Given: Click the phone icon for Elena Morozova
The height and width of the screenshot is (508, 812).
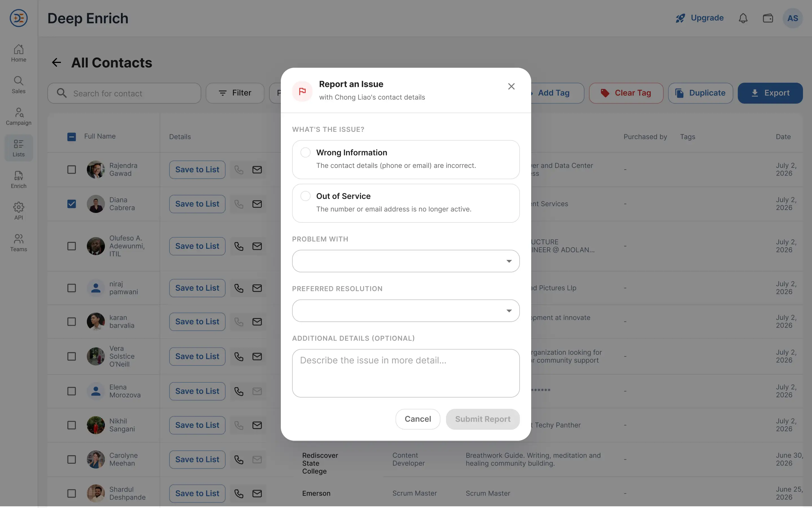Looking at the screenshot, I should (239, 391).
